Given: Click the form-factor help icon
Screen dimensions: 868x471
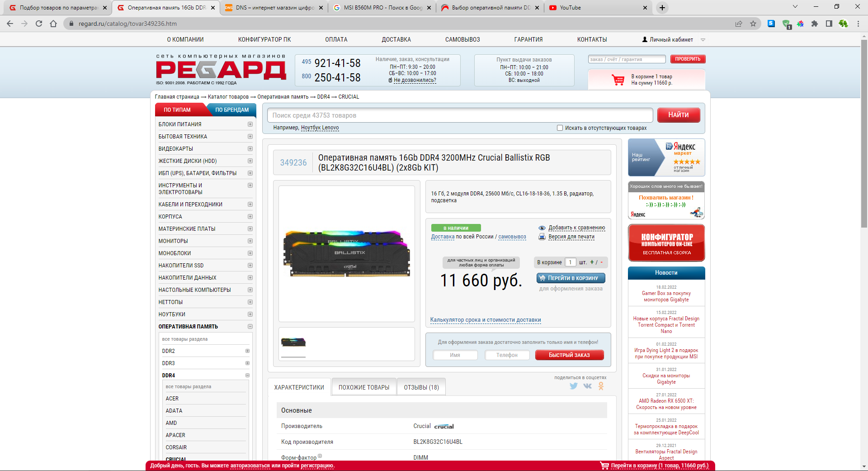Looking at the screenshot, I should coord(320,456).
